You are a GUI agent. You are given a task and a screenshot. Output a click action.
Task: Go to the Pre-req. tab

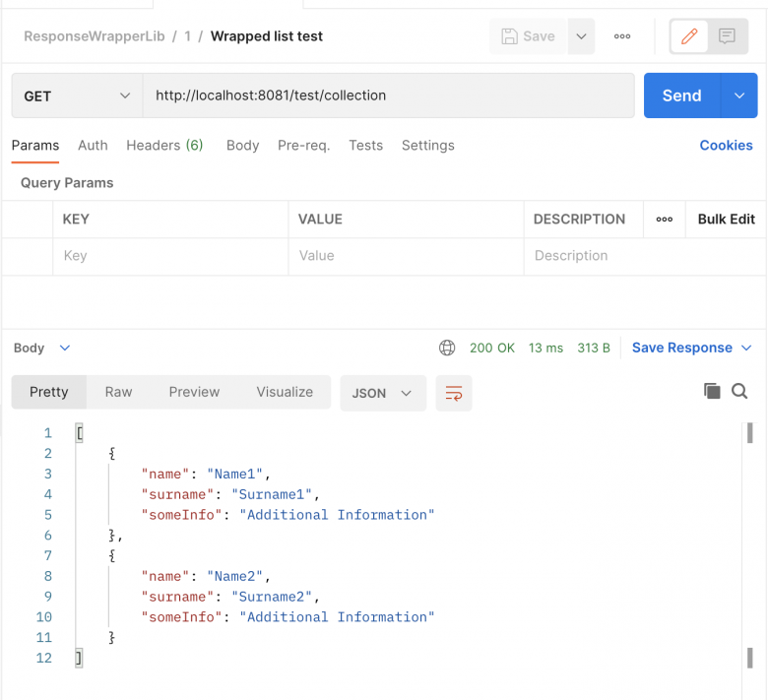click(303, 146)
